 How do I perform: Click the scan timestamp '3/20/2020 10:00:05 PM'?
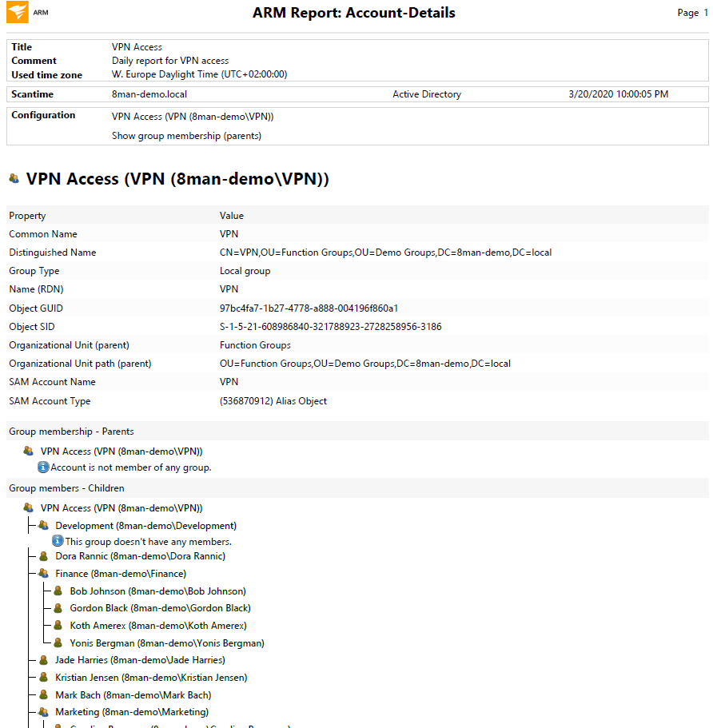point(619,94)
